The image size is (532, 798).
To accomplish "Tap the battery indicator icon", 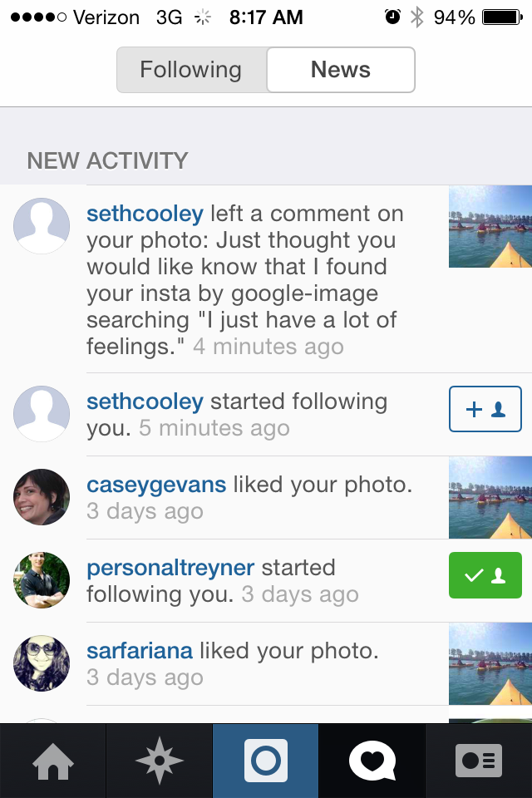I will pyautogui.click(x=502, y=17).
